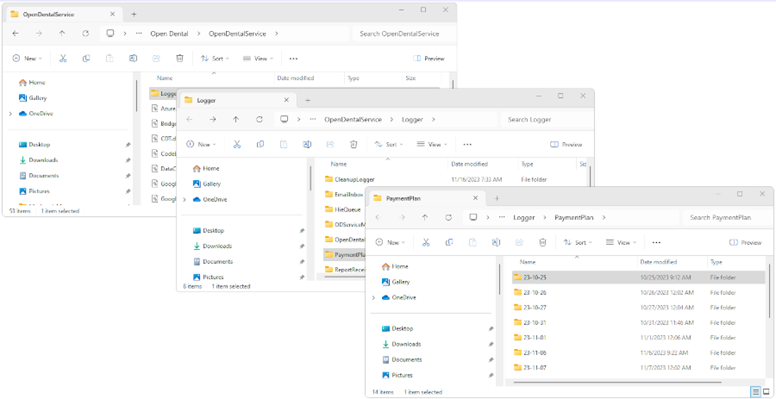Click Refresh icon in Logger window
The image size is (776, 399).
[259, 119]
